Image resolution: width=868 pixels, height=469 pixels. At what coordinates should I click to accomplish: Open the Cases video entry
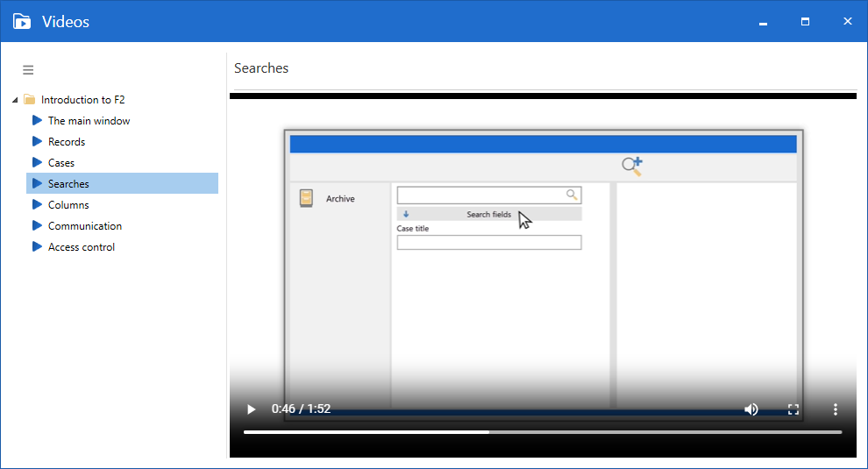point(61,163)
